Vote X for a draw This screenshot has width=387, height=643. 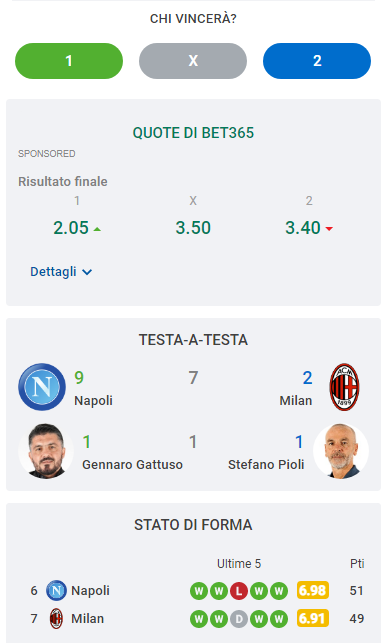(x=193, y=61)
